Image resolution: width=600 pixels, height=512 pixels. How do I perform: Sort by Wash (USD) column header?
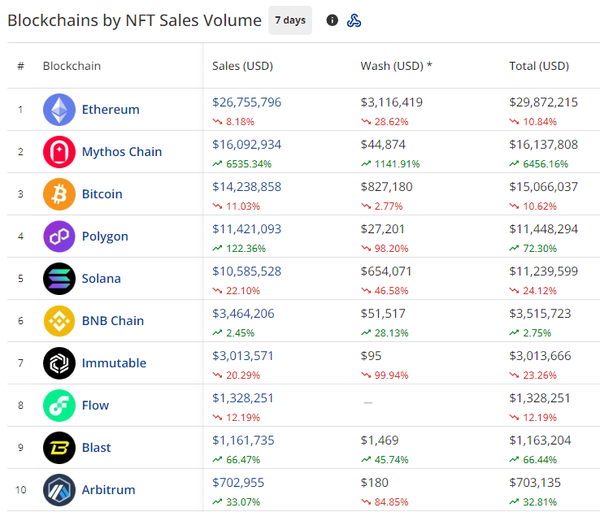[x=396, y=66]
